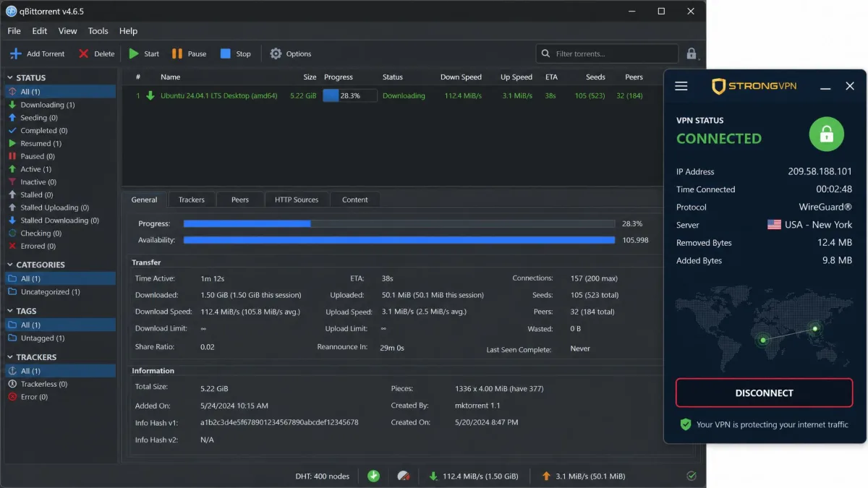
Task: Click the Availability bar
Action: tap(399, 240)
